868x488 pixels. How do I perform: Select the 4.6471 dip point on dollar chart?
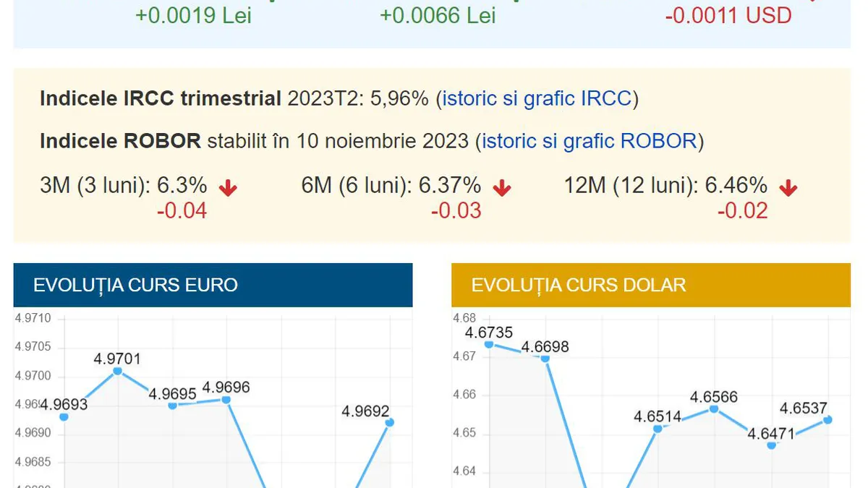click(x=770, y=444)
